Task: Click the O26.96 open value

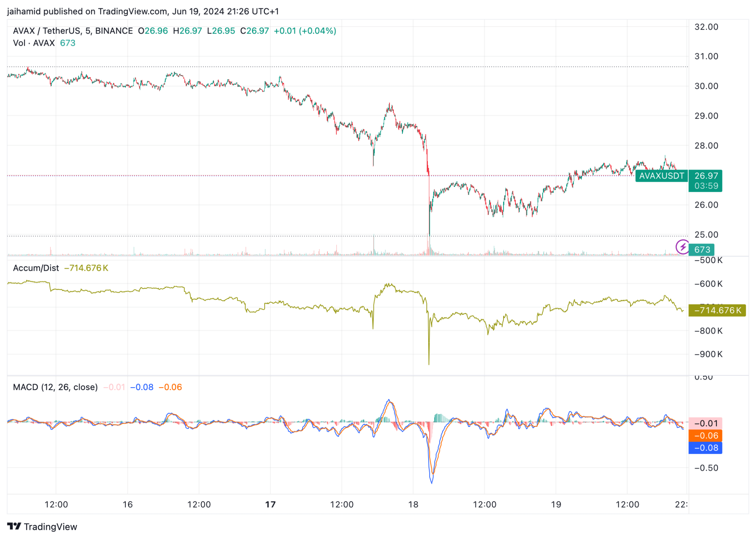Action: (153, 31)
